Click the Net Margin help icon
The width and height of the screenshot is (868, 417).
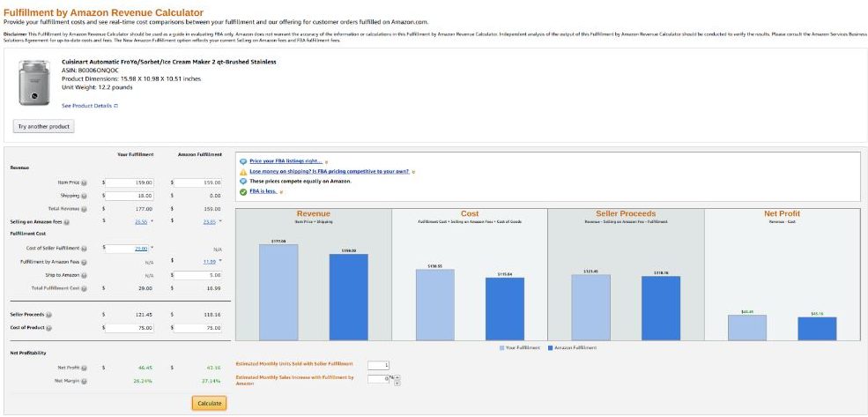tap(84, 381)
